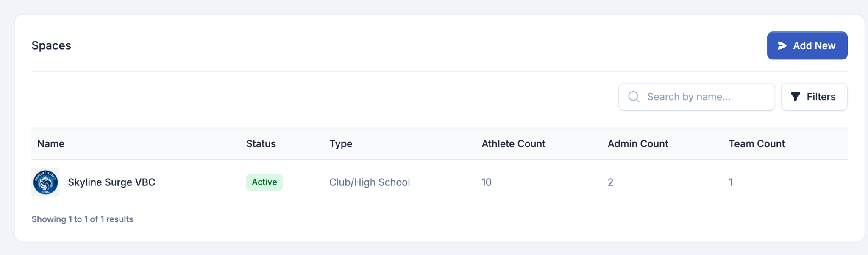Sort by the Type column header
This screenshot has height=255, width=868.
(341, 144)
